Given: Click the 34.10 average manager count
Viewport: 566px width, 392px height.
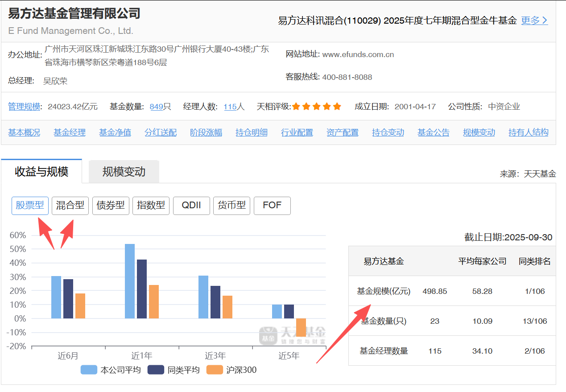Looking at the screenshot, I should (x=482, y=351).
